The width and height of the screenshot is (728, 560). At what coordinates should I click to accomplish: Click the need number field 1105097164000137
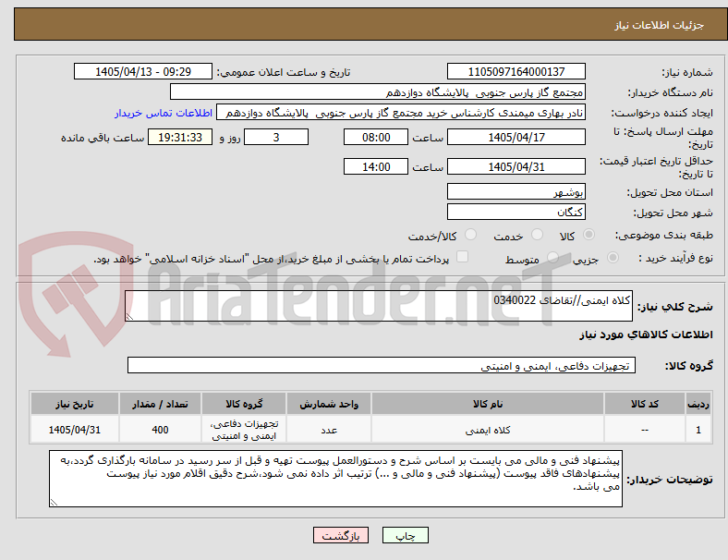pos(516,71)
